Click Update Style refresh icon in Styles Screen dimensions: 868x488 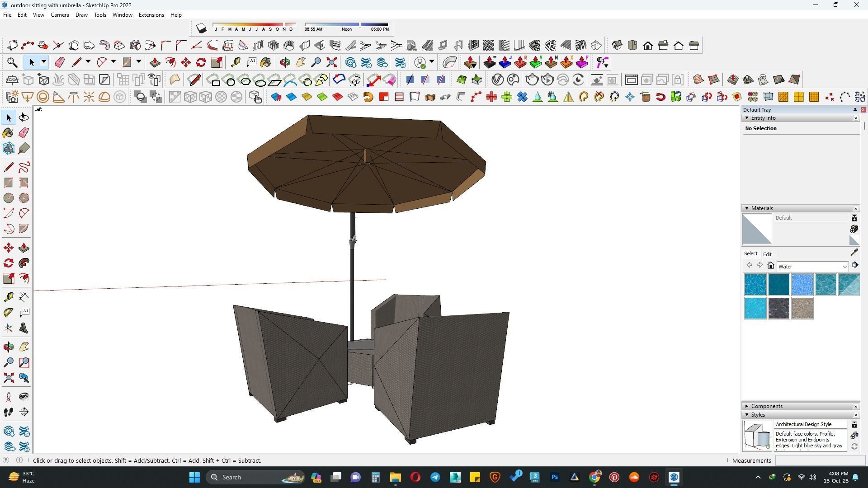[x=854, y=446]
